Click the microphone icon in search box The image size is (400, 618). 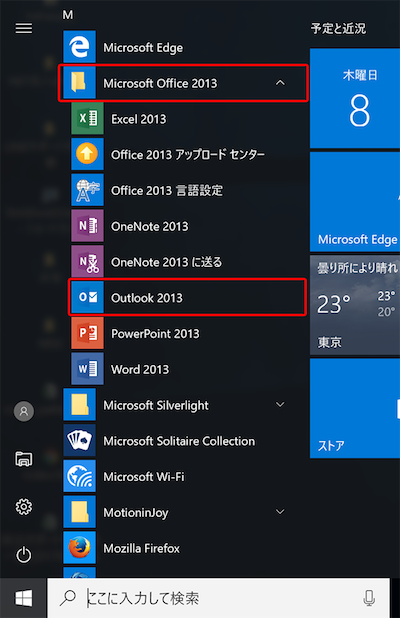pyautogui.click(x=369, y=598)
